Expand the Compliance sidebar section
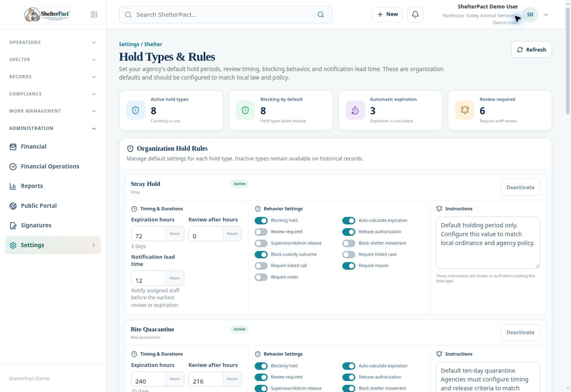The height and width of the screenshot is (392, 571). tap(53, 94)
